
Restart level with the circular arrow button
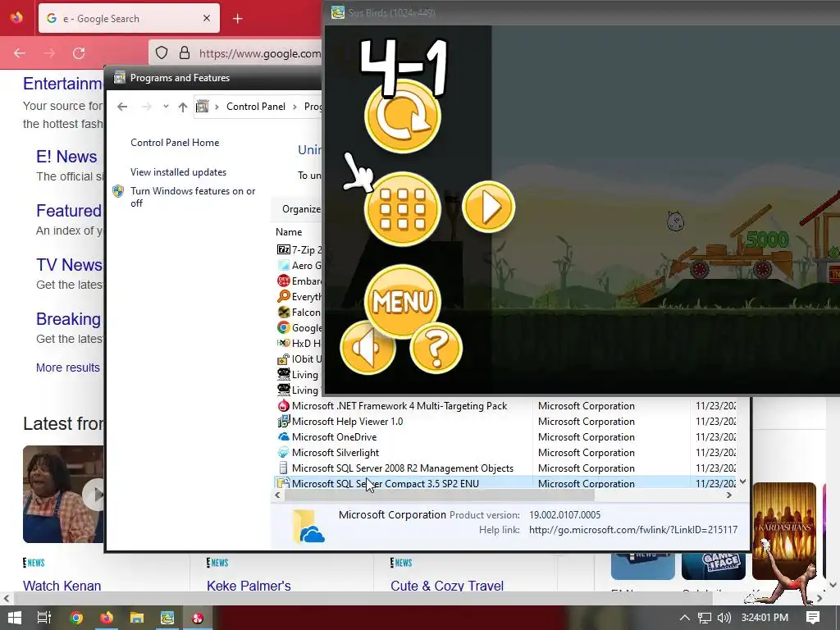pyautogui.click(x=402, y=116)
